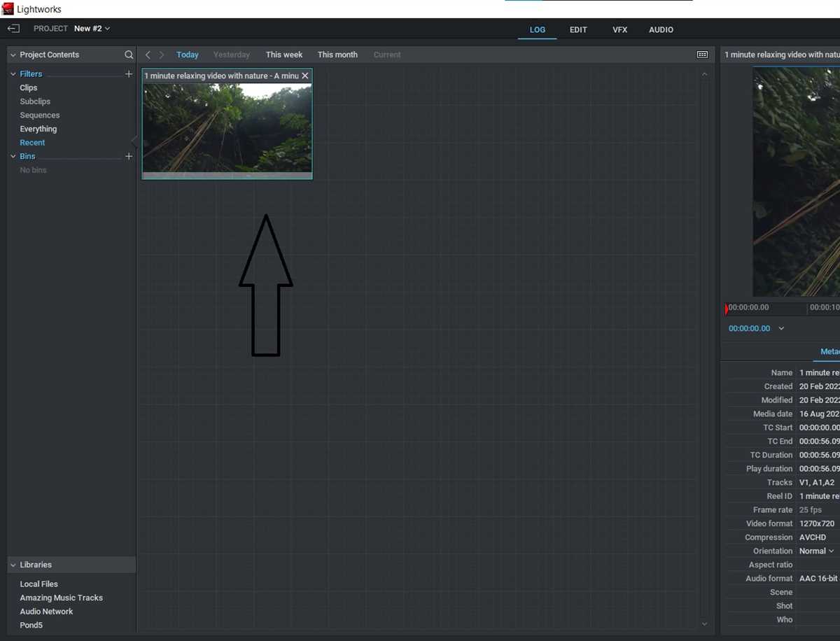The height and width of the screenshot is (641, 840).
Task: Click the Frame rate 25 fps value
Action: pyautogui.click(x=811, y=510)
